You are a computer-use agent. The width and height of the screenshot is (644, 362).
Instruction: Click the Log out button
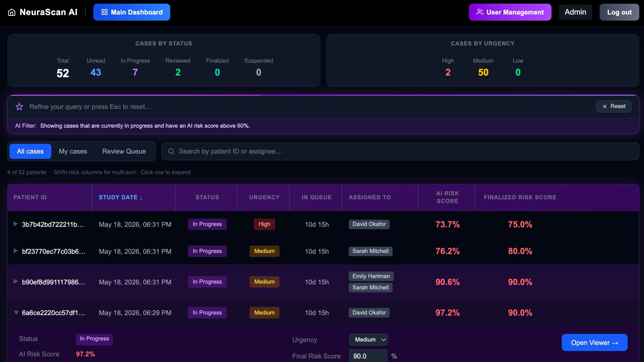[619, 12]
